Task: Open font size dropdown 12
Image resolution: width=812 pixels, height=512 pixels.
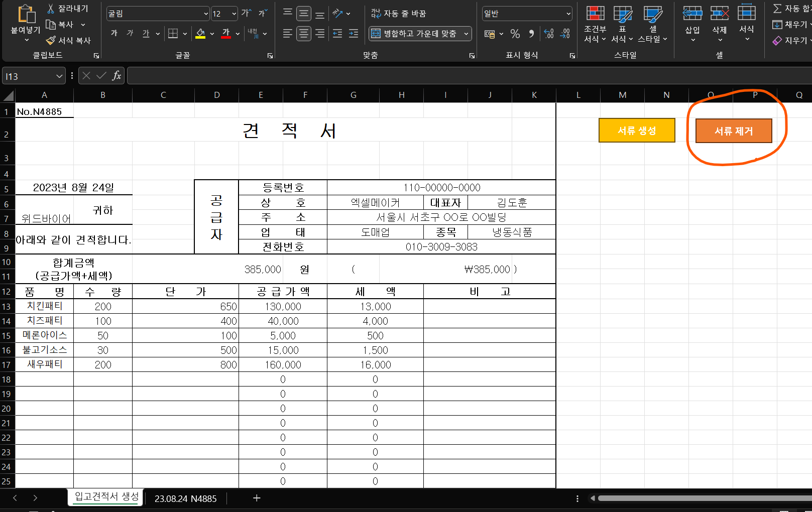Action: [x=234, y=14]
